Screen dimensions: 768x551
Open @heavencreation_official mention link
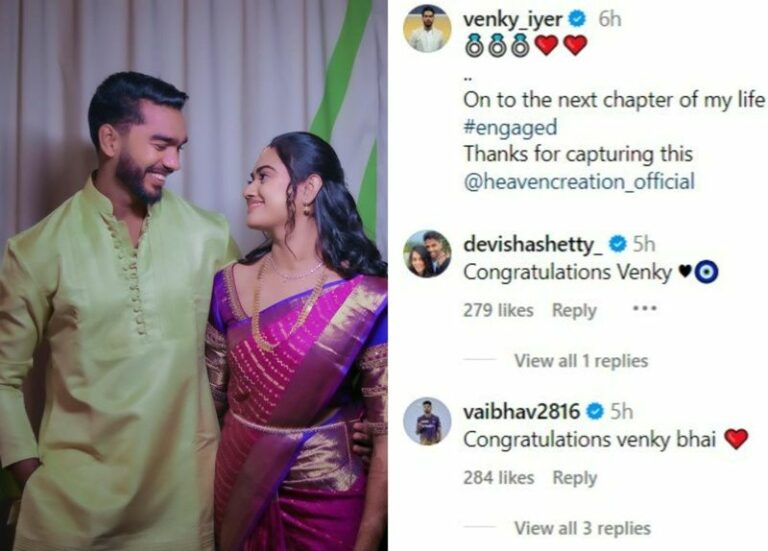pyautogui.click(x=579, y=182)
